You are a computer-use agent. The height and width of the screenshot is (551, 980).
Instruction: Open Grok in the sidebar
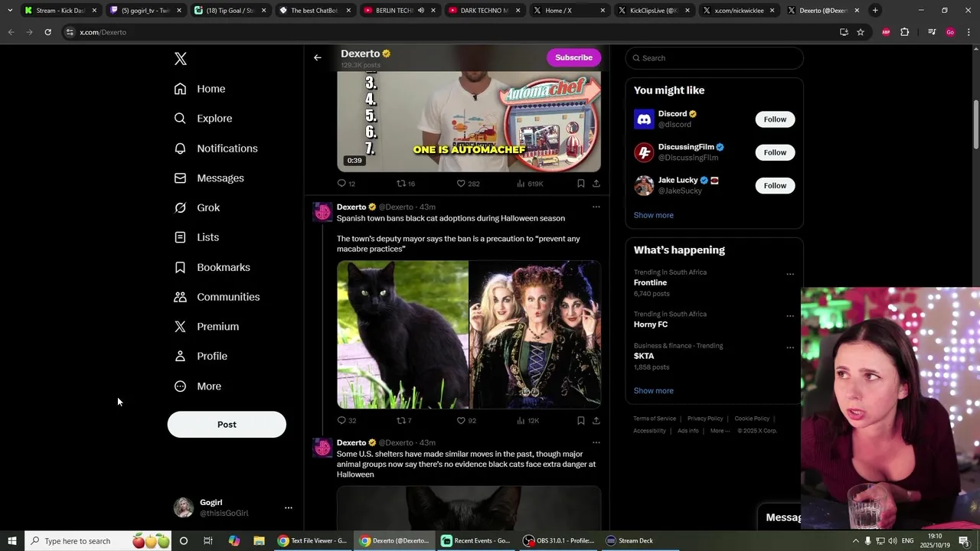[x=197, y=207]
